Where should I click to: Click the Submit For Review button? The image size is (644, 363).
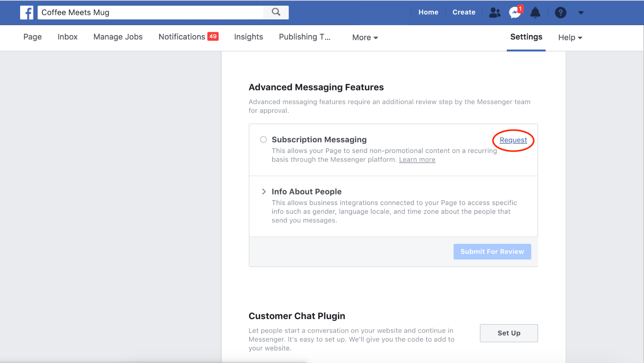(492, 251)
